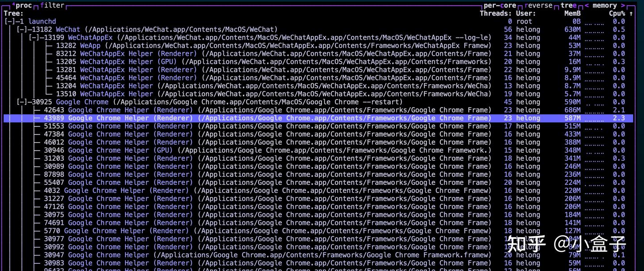
Task: Click the MemB column header
Action: point(572,13)
